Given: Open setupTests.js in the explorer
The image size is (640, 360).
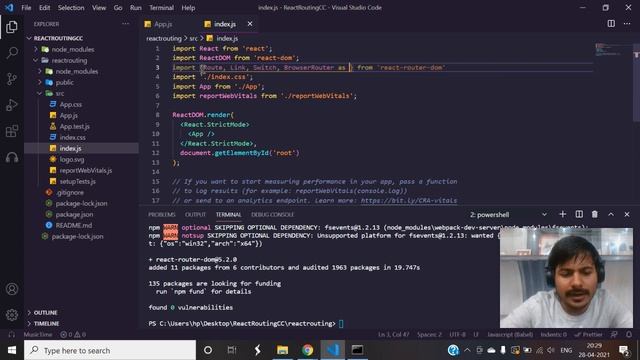Looking at the screenshot, I should (78, 182).
